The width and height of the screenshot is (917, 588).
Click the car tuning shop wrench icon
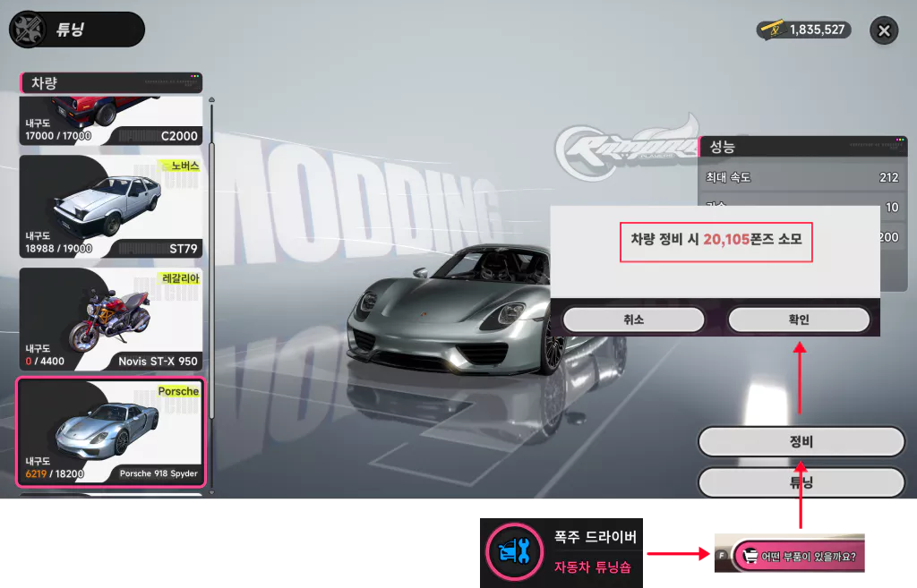click(x=514, y=552)
